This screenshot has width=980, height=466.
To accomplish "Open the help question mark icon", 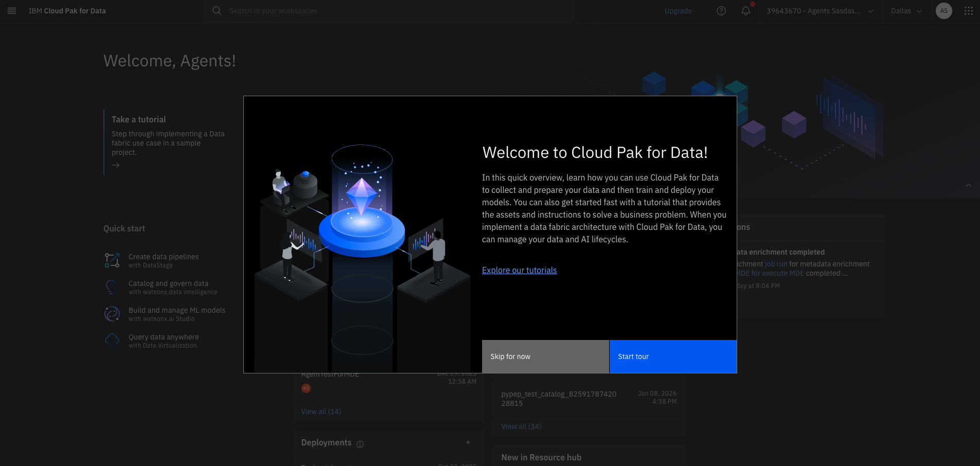I will (x=721, y=11).
